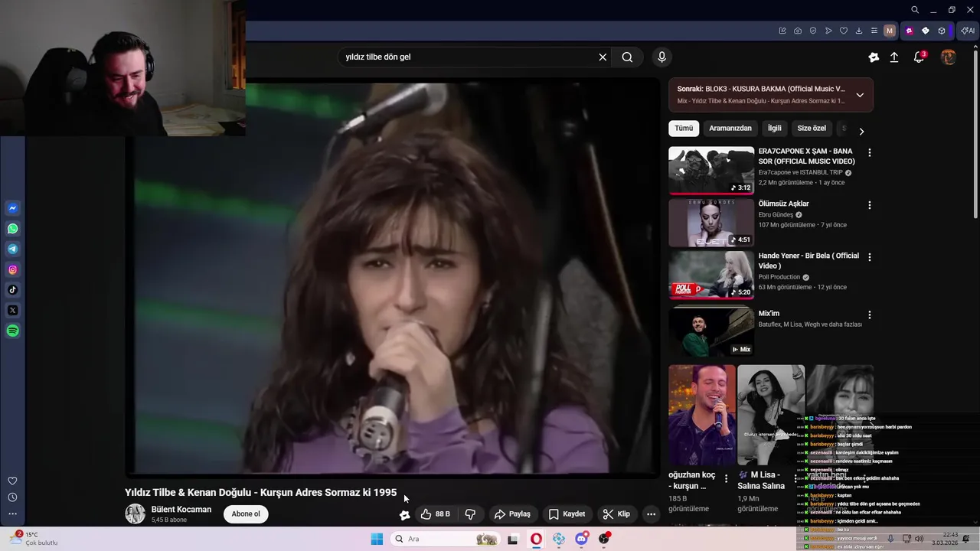Open the oğuzhan koç short thumbnail
Screen dimensions: 980x551
tap(702, 415)
